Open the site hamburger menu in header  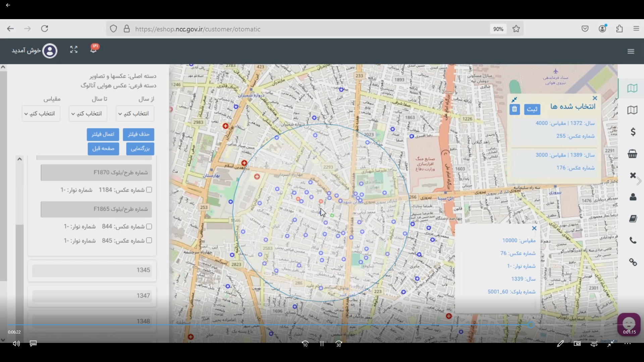631,51
